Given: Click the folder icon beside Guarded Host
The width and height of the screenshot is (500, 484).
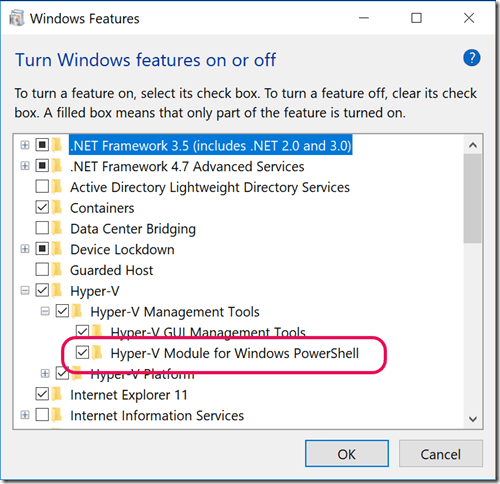Looking at the screenshot, I should (x=57, y=269).
